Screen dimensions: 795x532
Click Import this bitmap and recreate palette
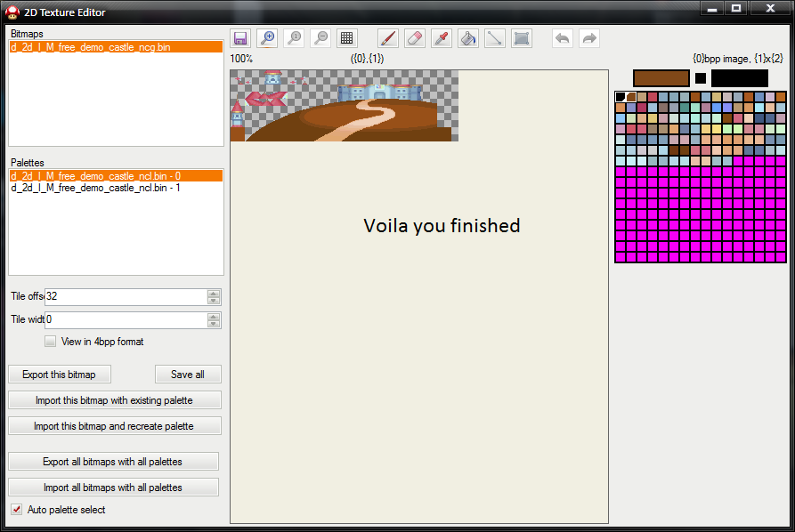coord(115,426)
